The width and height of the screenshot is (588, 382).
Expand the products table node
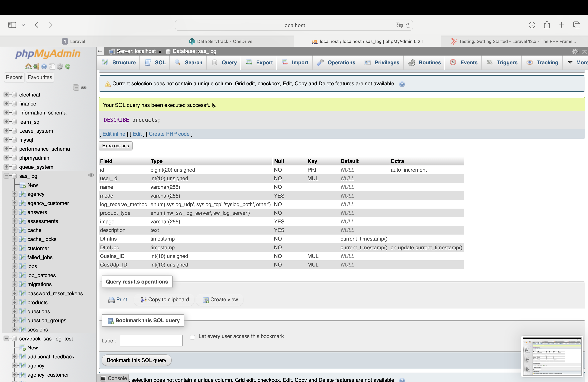click(x=15, y=302)
